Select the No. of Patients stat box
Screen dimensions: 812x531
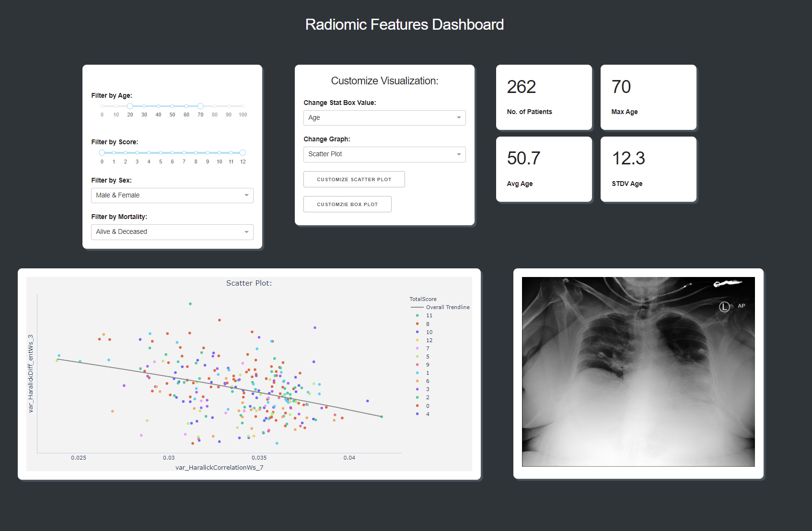tap(544, 97)
